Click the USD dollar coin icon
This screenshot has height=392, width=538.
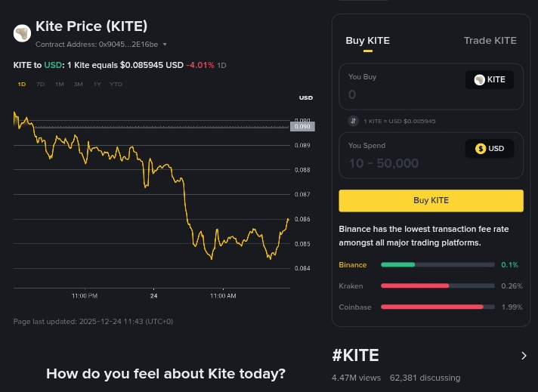[480, 149]
